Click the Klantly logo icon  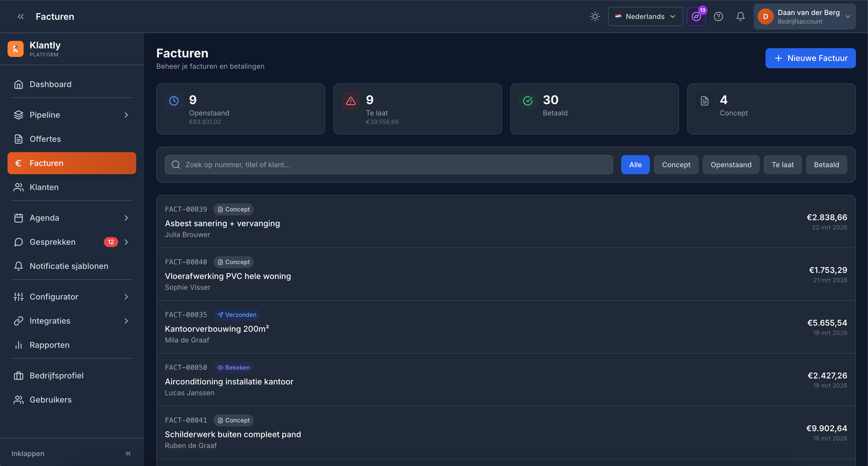coord(15,49)
